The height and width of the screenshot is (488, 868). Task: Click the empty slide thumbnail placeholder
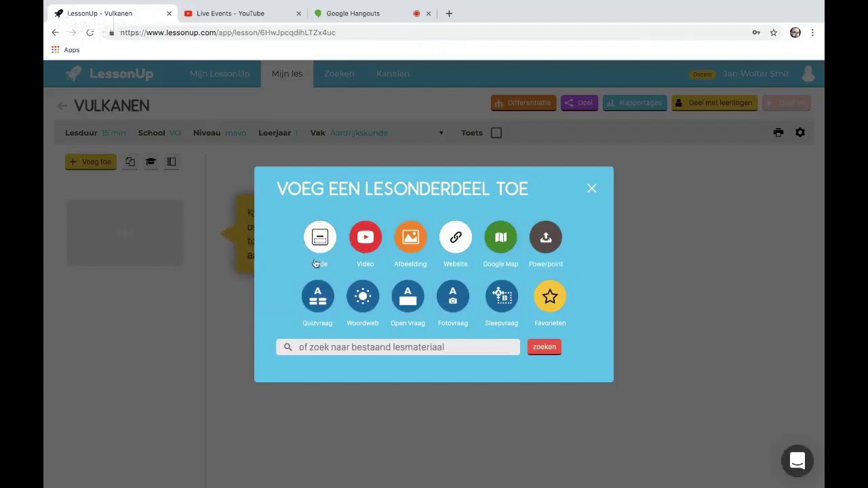(125, 234)
